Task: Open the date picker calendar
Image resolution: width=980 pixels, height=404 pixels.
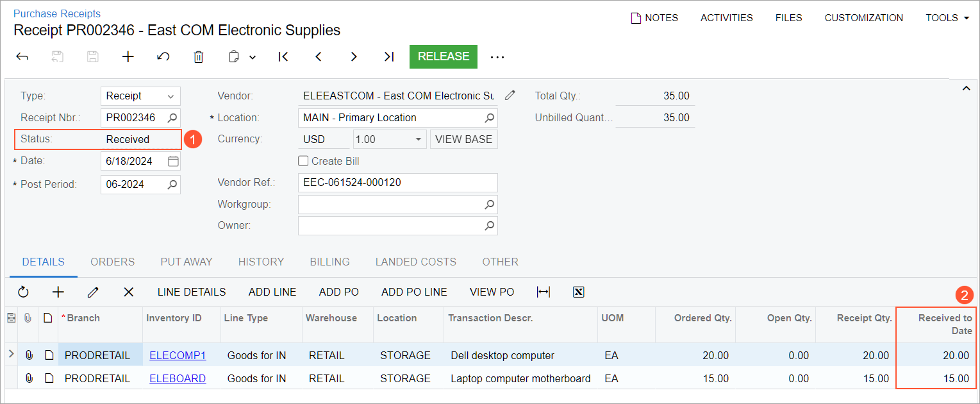Action: (173, 161)
